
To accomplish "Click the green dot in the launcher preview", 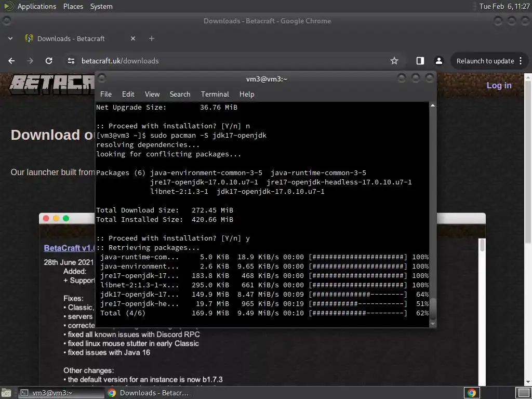I will 66,218.
